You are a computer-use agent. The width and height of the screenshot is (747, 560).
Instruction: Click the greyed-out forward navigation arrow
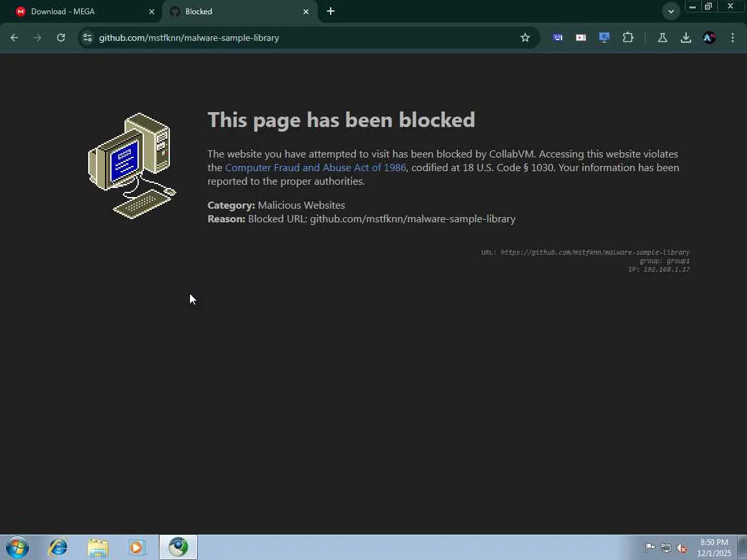[x=37, y=38]
